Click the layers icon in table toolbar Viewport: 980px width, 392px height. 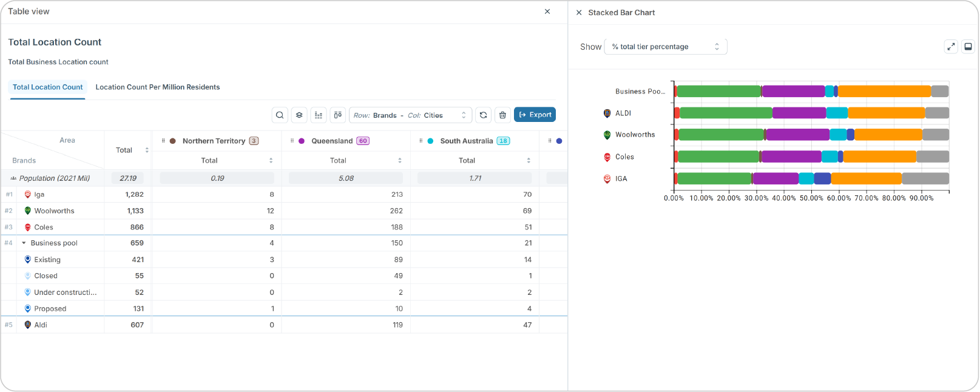[x=299, y=115]
